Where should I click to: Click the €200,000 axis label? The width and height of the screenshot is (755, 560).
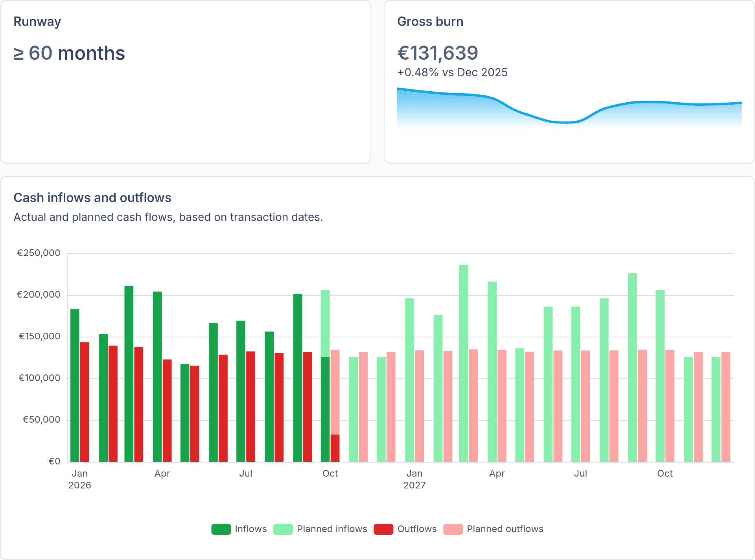tap(39, 295)
